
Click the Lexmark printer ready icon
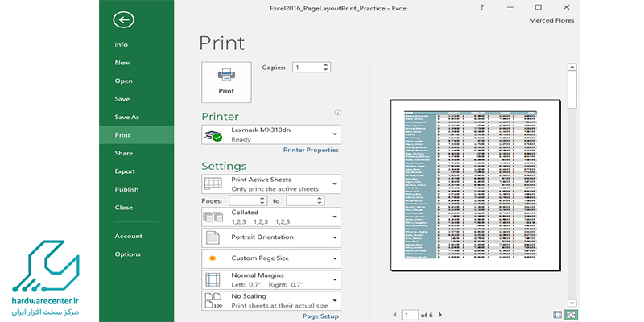[213, 135]
